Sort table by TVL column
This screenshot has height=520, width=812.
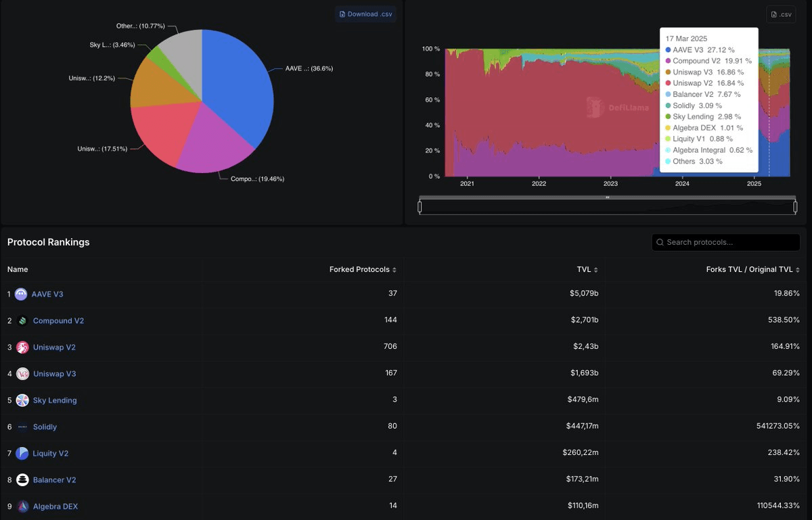tap(585, 269)
